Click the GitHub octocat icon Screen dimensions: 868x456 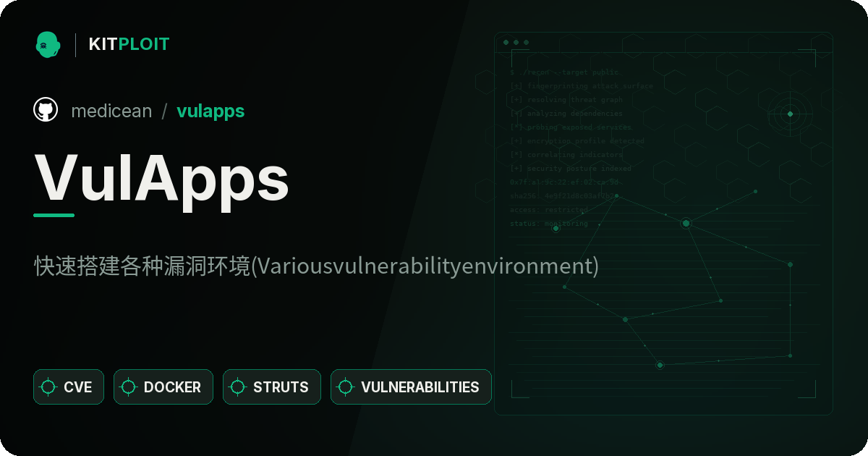[46, 110]
